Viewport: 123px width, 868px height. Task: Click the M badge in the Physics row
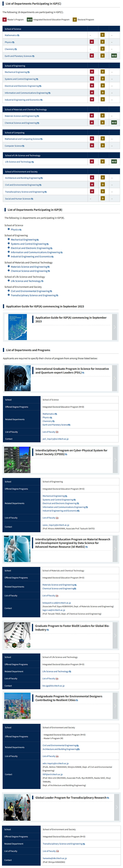click(92, 42)
